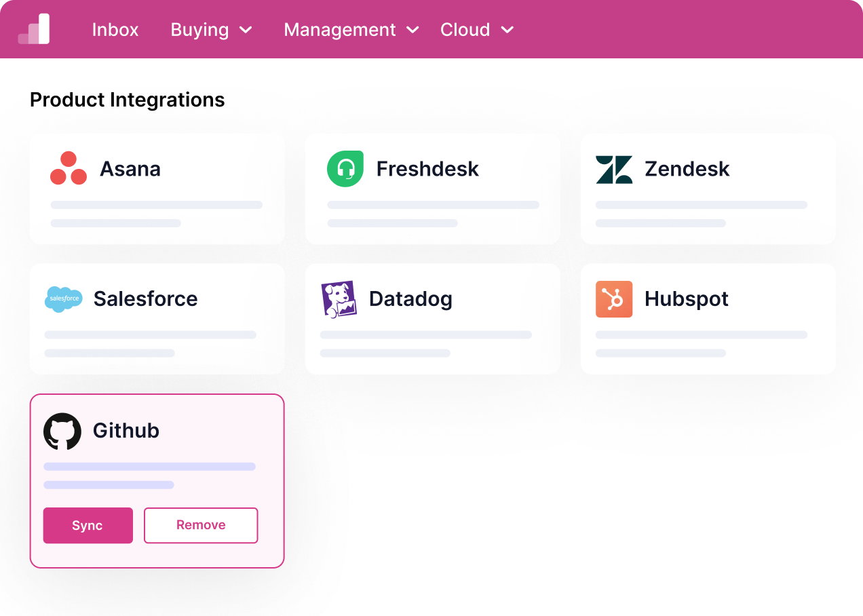
Task: Click the Asana three-dot logo
Action: pos(69,168)
